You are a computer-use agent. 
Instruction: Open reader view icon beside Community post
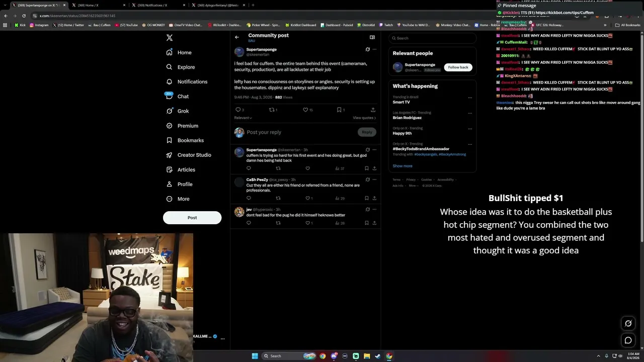coord(372,37)
